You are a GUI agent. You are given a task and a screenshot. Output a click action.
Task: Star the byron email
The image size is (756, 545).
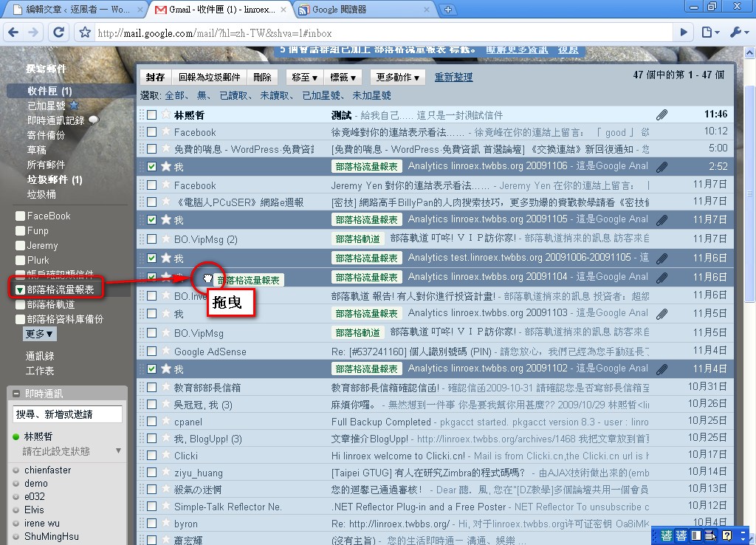click(x=166, y=524)
